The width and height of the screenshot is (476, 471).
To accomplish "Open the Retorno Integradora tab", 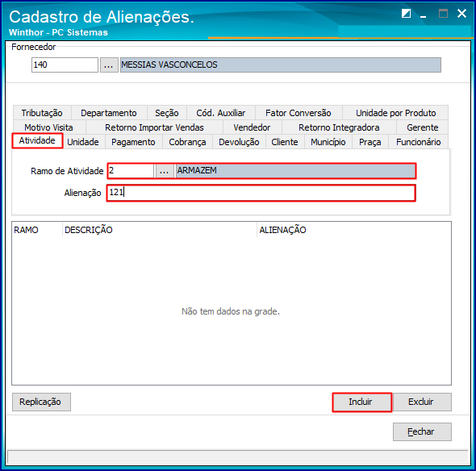I will [339, 127].
